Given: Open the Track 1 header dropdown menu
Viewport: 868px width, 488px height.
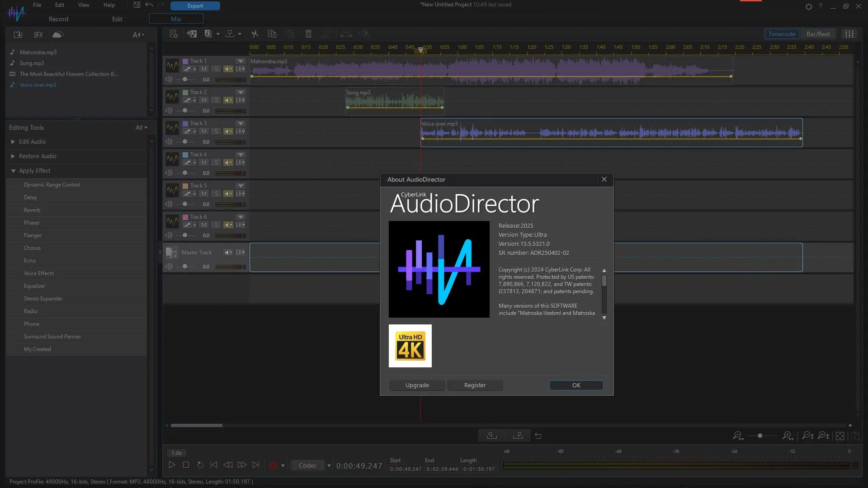Looking at the screenshot, I should pyautogui.click(x=241, y=61).
